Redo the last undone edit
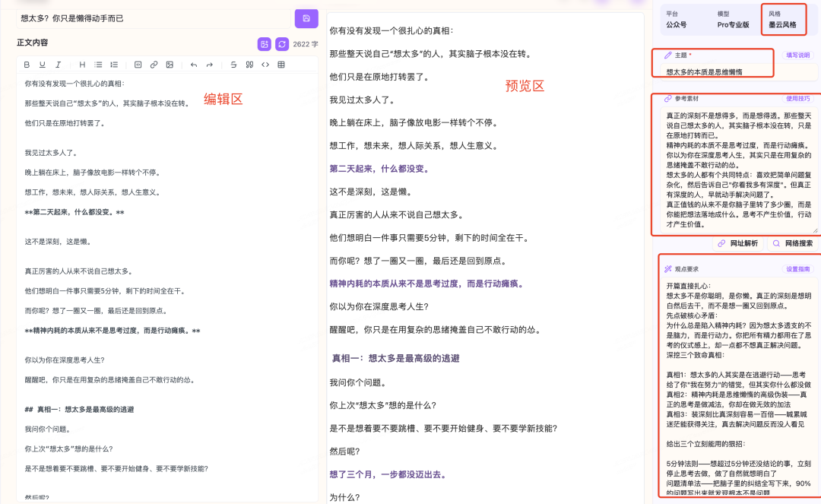 (x=209, y=65)
